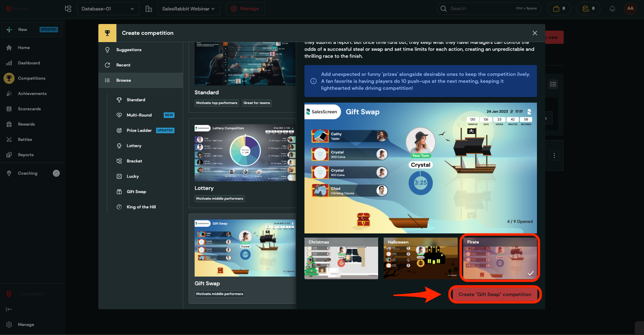This screenshot has height=335, width=644.
Task: Click the notification bell icon
Action: (x=612, y=9)
